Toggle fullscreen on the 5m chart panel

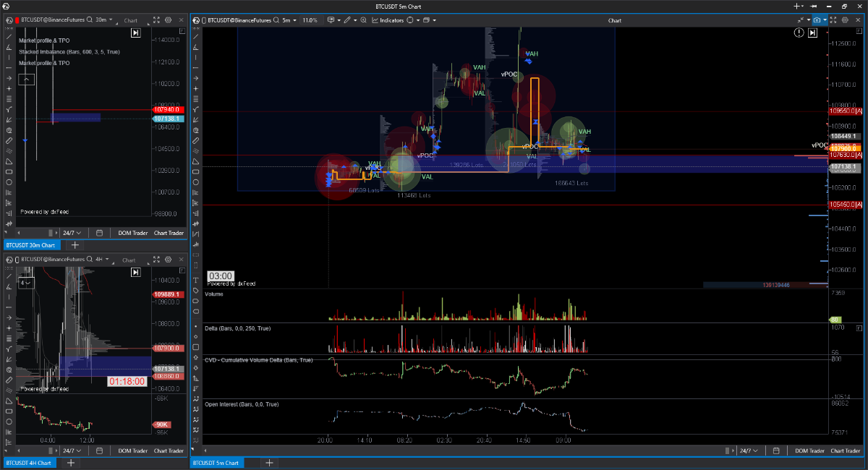[x=833, y=20]
